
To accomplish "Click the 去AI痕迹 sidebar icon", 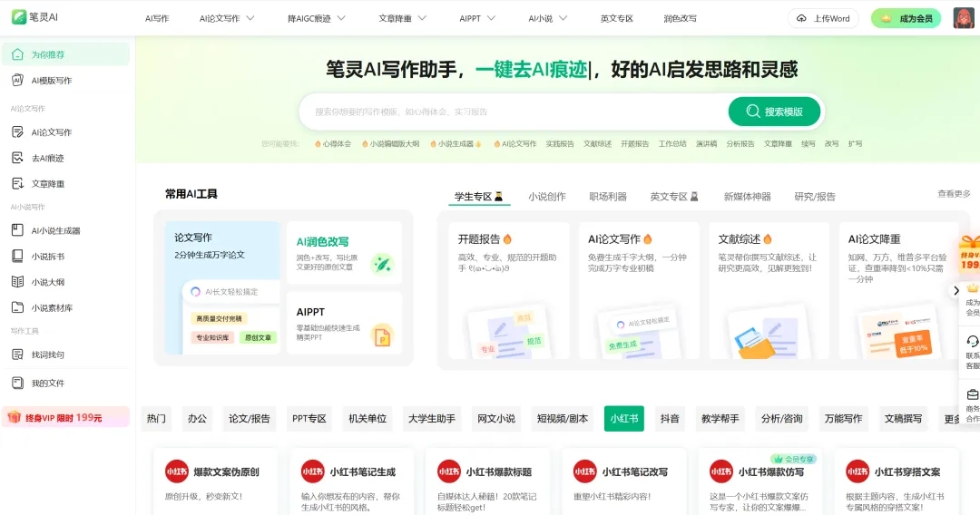I will 17,158.
